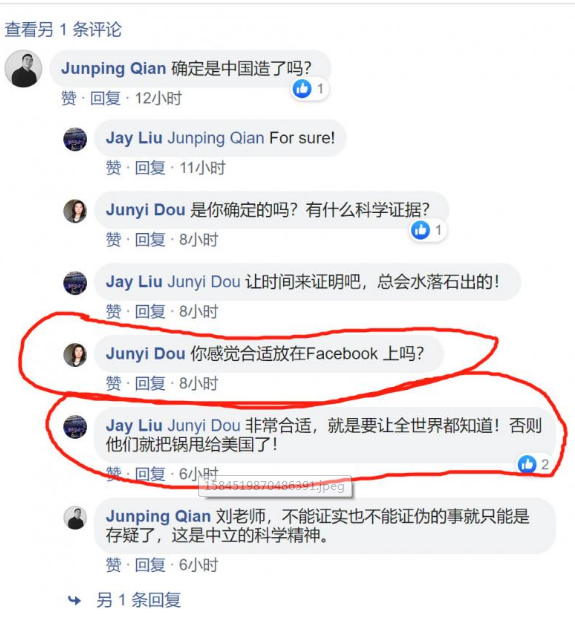Click Jay Liu's avatar beside 'For sure!' reply
The height and width of the screenshot is (619, 575).
pos(75,139)
